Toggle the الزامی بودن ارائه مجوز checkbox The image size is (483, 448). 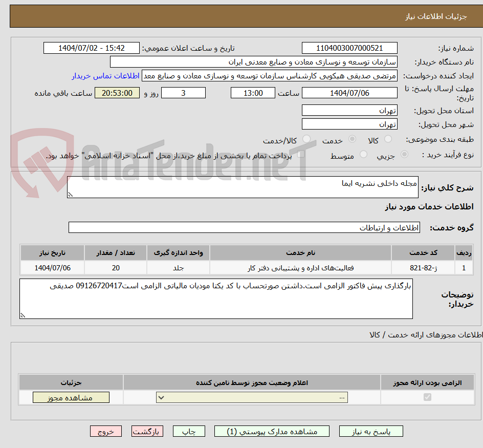(x=426, y=397)
